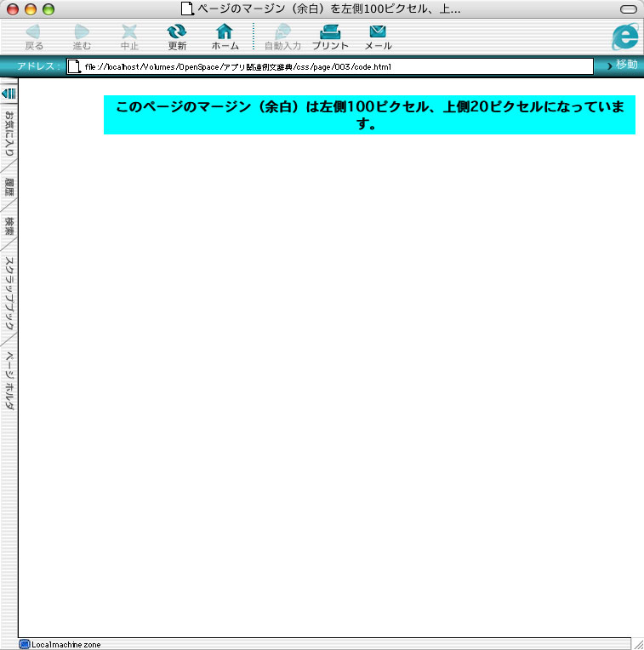Screen dimensions: 644x650
Task: Open the Favorites (お気に入り) side tab
Action: (x=9, y=134)
